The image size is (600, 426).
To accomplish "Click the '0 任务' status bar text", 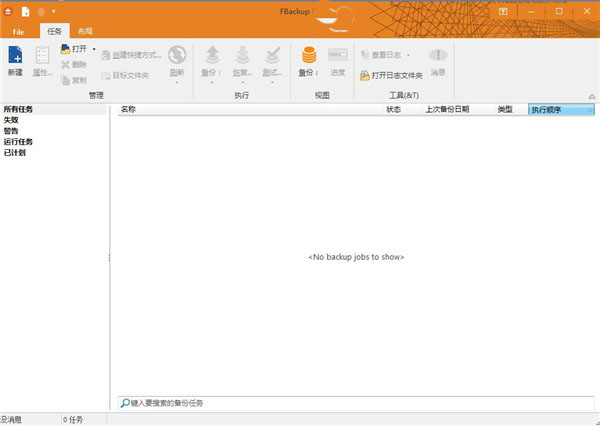I will pos(73,420).
